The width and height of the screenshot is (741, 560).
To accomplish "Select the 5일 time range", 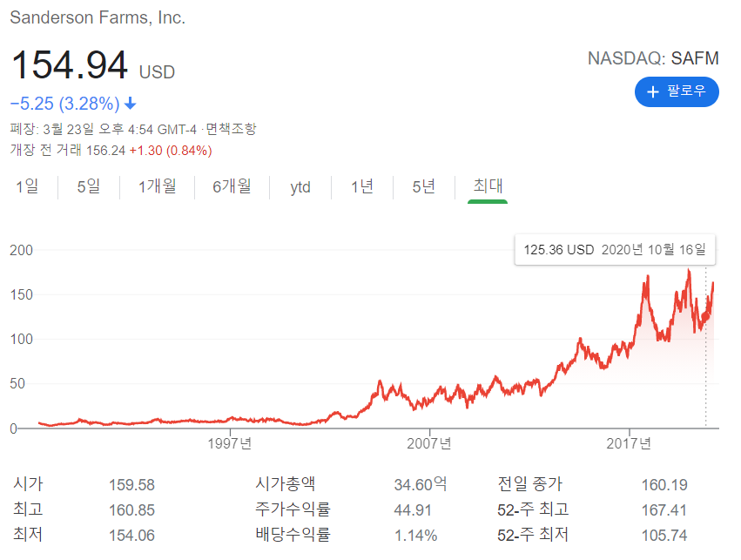I will (x=88, y=186).
